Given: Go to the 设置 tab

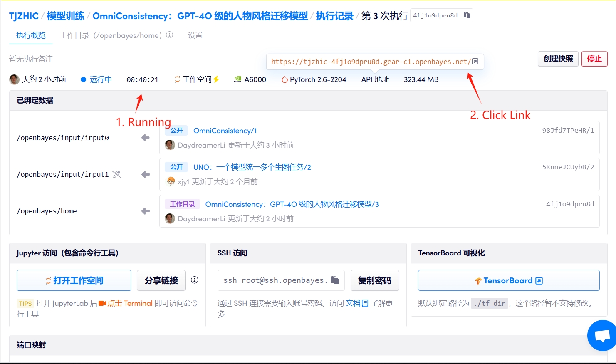Looking at the screenshot, I should 195,35.
